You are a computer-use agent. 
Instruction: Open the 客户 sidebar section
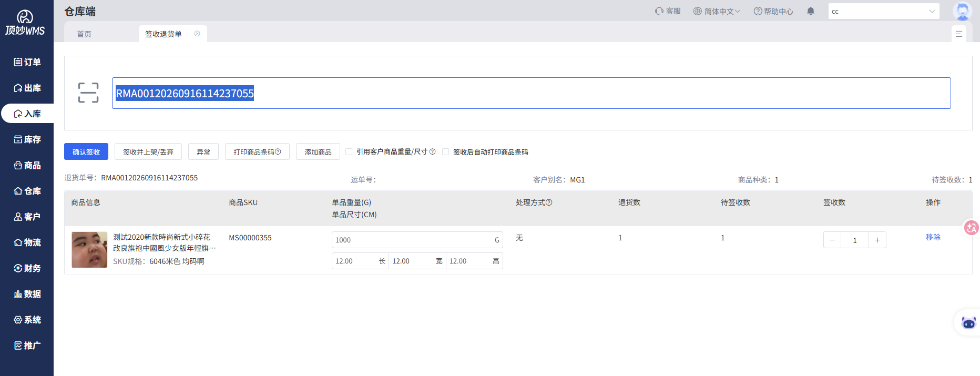tap(27, 217)
